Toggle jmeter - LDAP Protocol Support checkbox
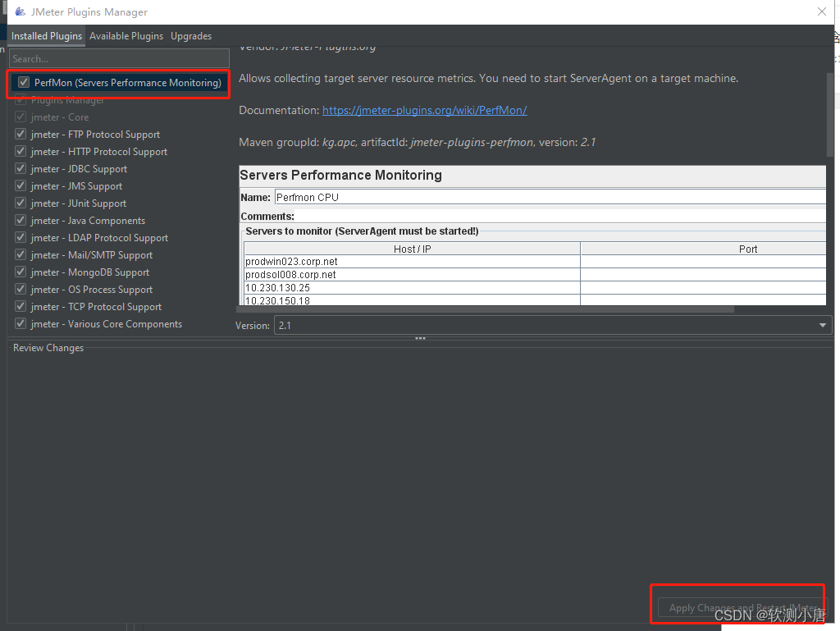The height and width of the screenshot is (631, 840). (21, 237)
